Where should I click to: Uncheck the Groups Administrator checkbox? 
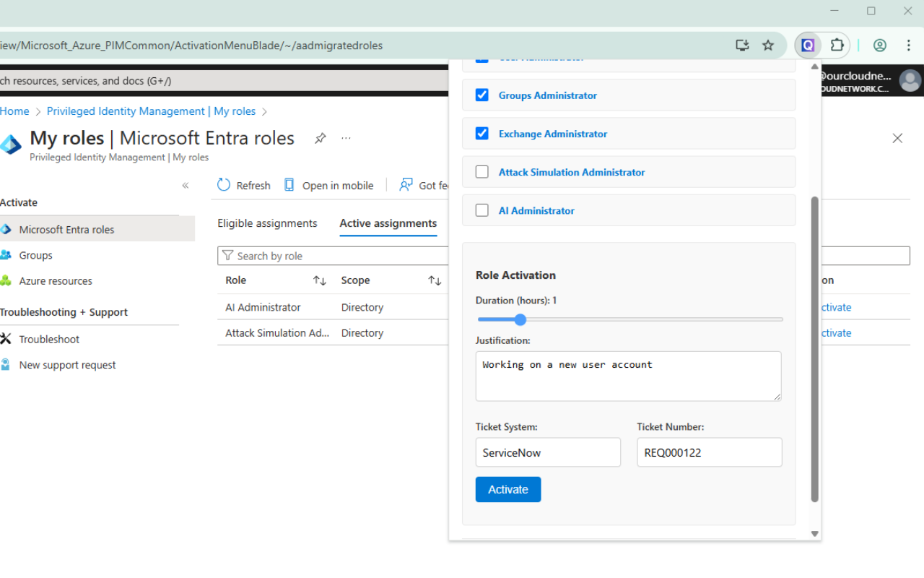pyautogui.click(x=482, y=95)
